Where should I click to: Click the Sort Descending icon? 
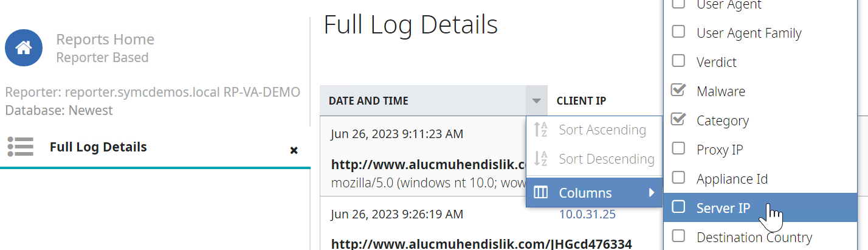pyautogui.click(x=540, y=159)
